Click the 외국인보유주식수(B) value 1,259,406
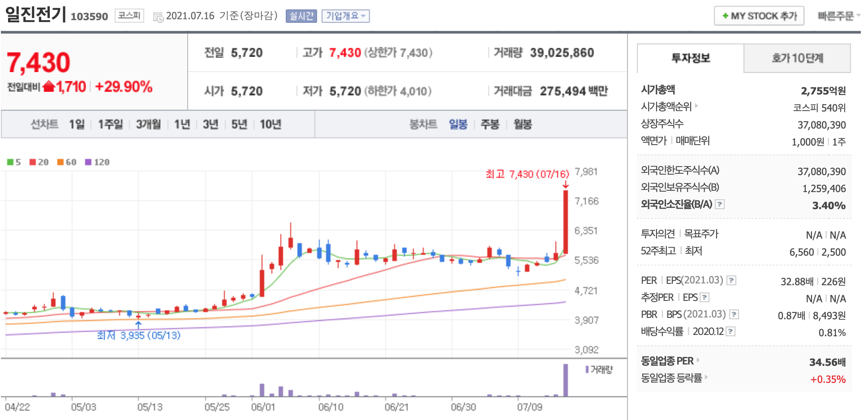 coord(824,189)
